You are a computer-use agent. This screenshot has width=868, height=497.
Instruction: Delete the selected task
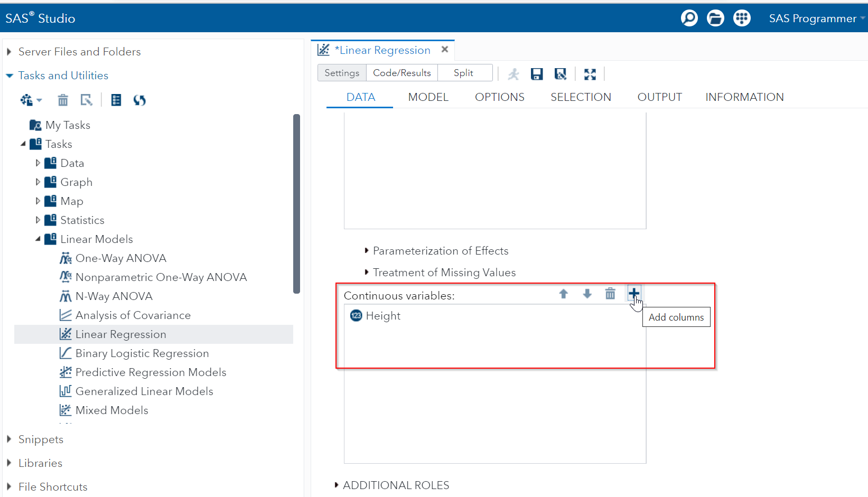coord(63,100)
